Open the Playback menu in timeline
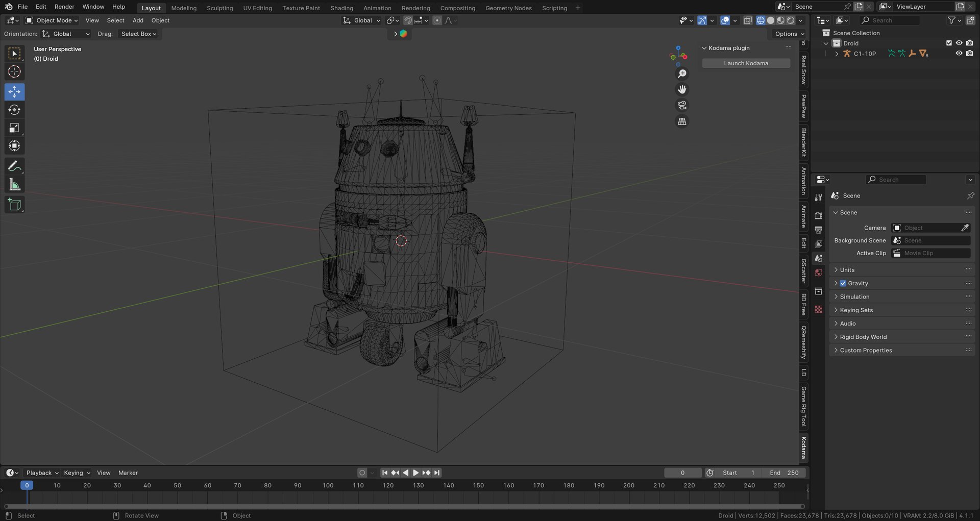Viewport: 980px width, 521px height. tap(42, 473)
